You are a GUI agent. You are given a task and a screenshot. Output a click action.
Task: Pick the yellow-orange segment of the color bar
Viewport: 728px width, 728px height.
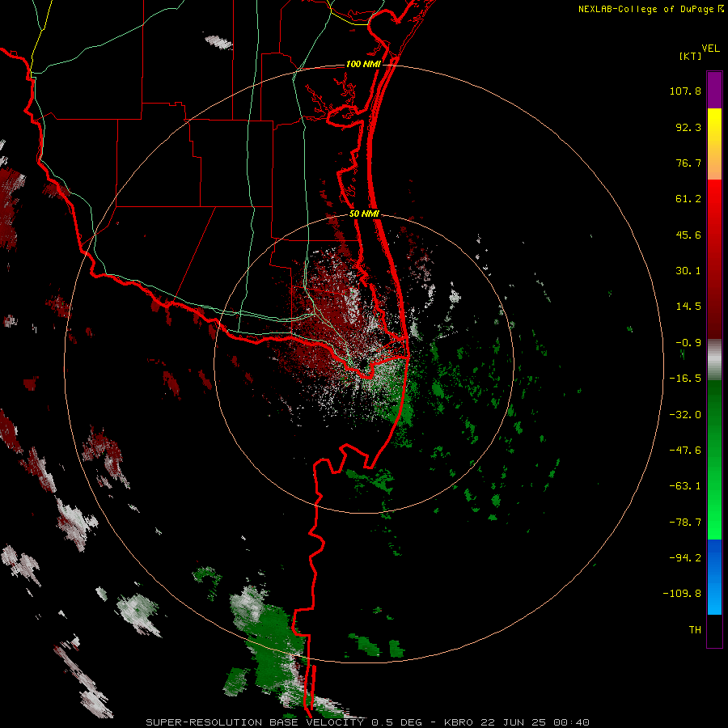click(x=714, y=144)
